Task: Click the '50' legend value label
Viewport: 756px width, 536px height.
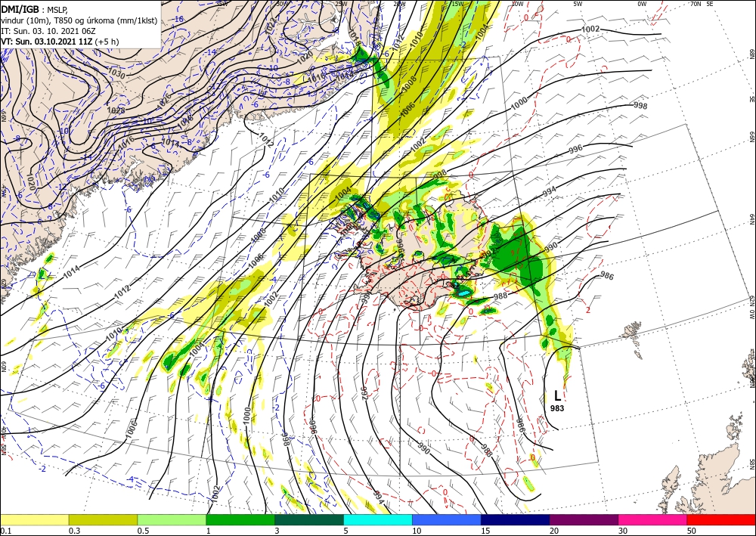Action: pyautogui.click(x=692, y=531)
